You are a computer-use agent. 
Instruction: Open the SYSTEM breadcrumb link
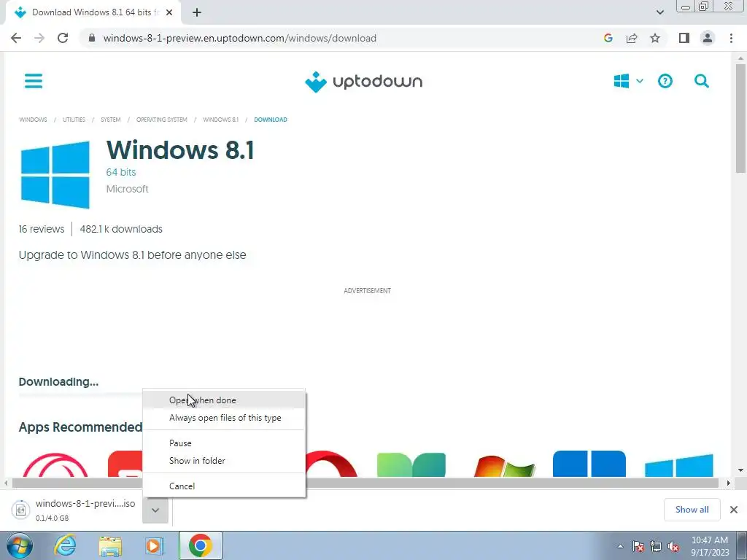pos(111,120)
